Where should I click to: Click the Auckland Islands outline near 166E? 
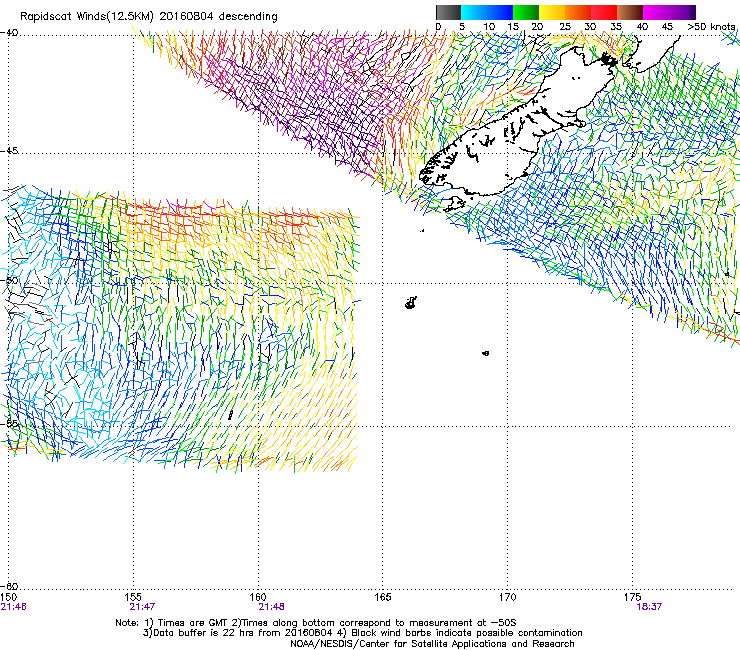[411, 303]
